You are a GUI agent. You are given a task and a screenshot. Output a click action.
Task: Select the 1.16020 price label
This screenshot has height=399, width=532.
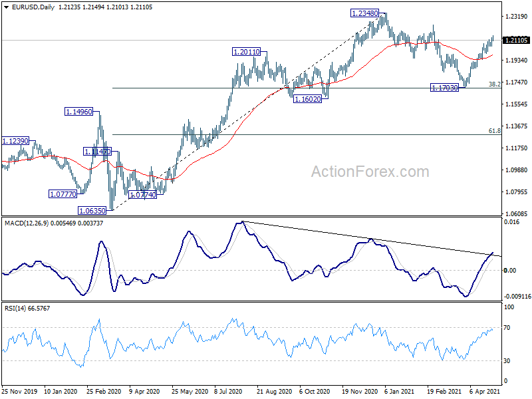[307, 99]
